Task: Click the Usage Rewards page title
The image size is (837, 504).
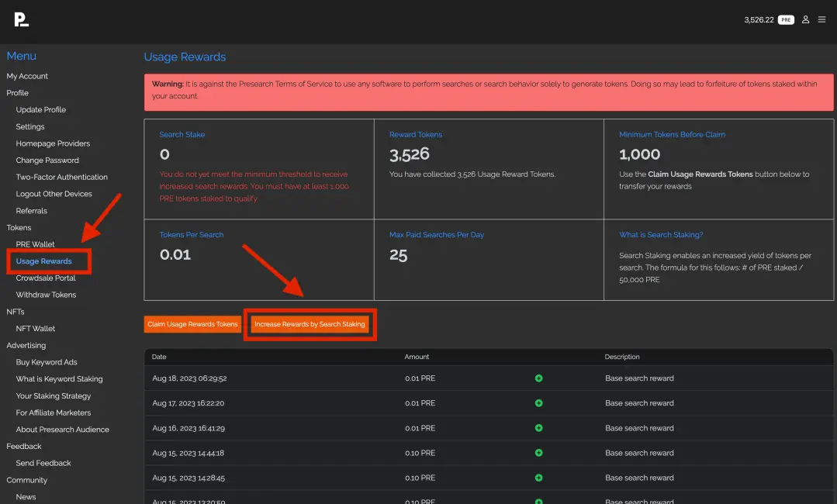Action: [185, 57]
